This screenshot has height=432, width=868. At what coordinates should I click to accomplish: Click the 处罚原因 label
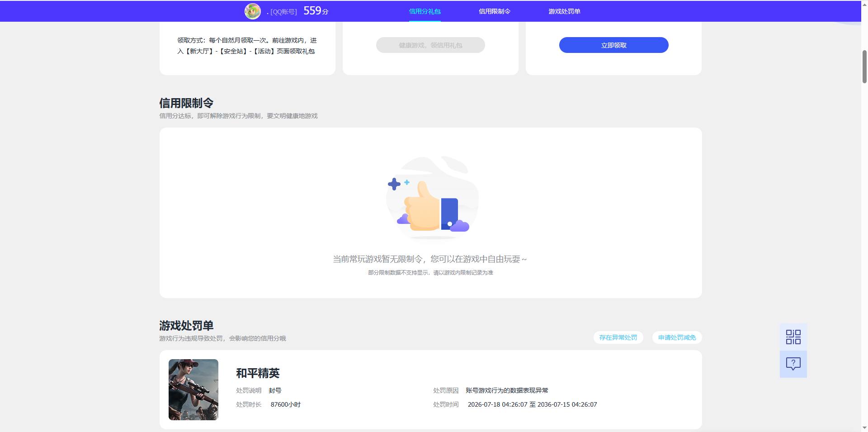tap(446, 390)
